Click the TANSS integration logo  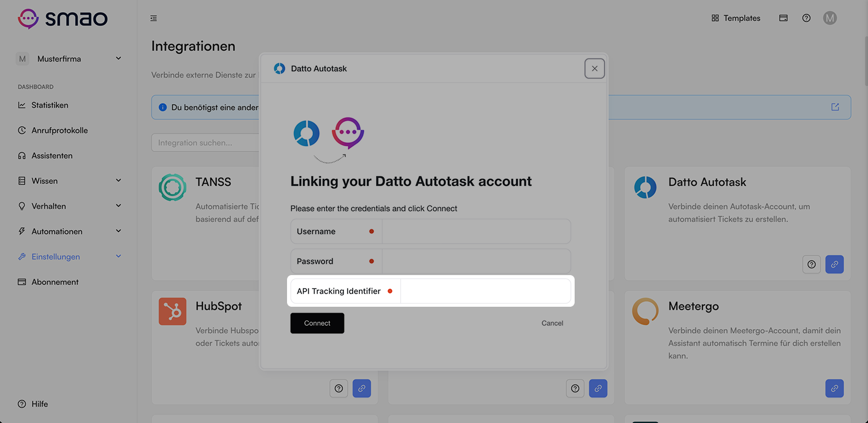(173, 188)
